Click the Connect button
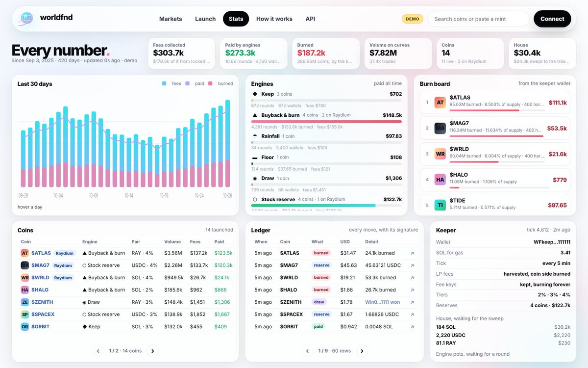The width and height of the screenshot is (588, 368). tap(552, 19)
